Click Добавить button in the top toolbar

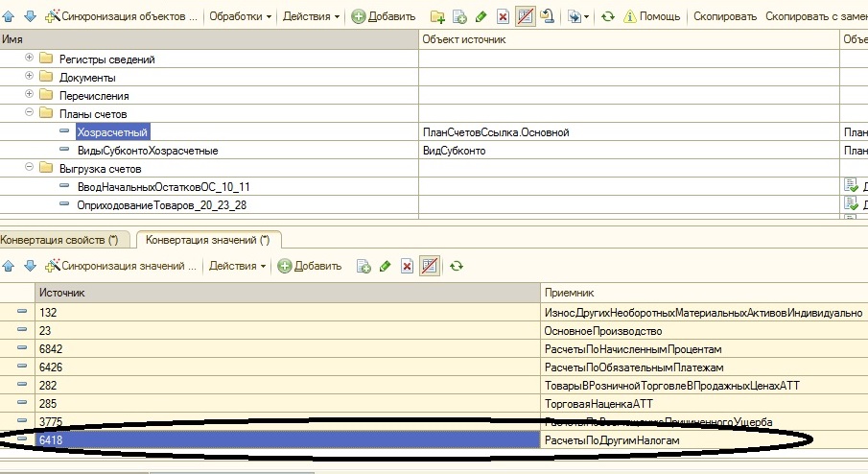pos(384,16)
